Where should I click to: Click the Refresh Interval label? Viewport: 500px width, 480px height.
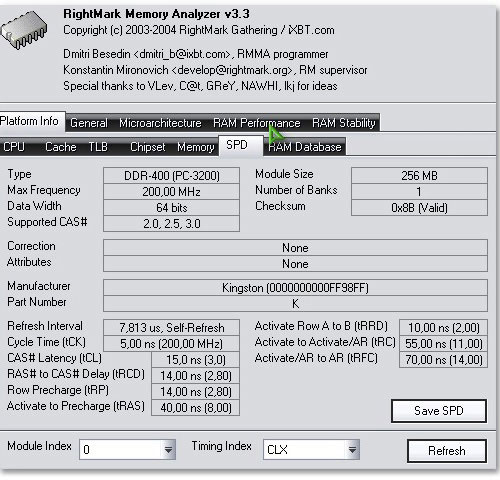45,326
